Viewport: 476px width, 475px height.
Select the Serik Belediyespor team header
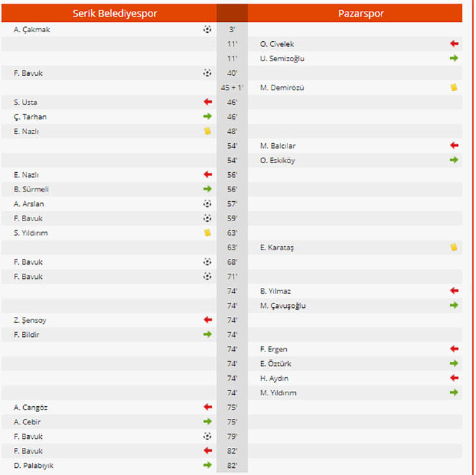point(114,13)
